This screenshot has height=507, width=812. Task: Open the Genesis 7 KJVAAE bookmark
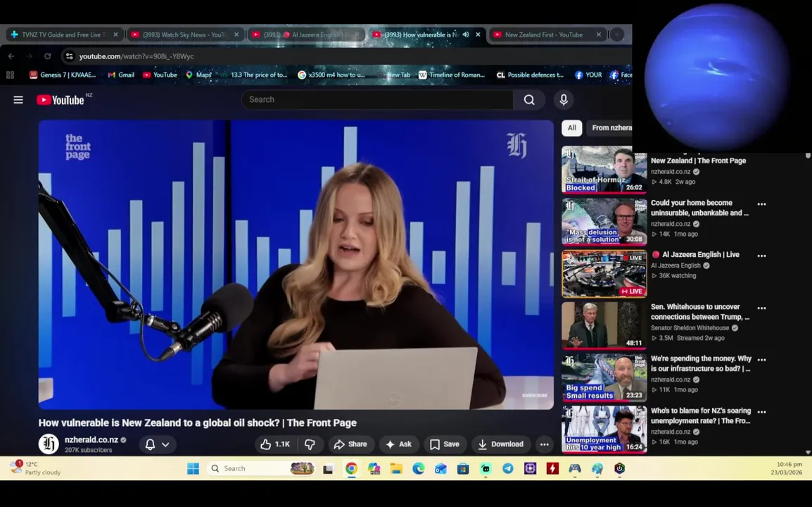click(x=63, y=75)
